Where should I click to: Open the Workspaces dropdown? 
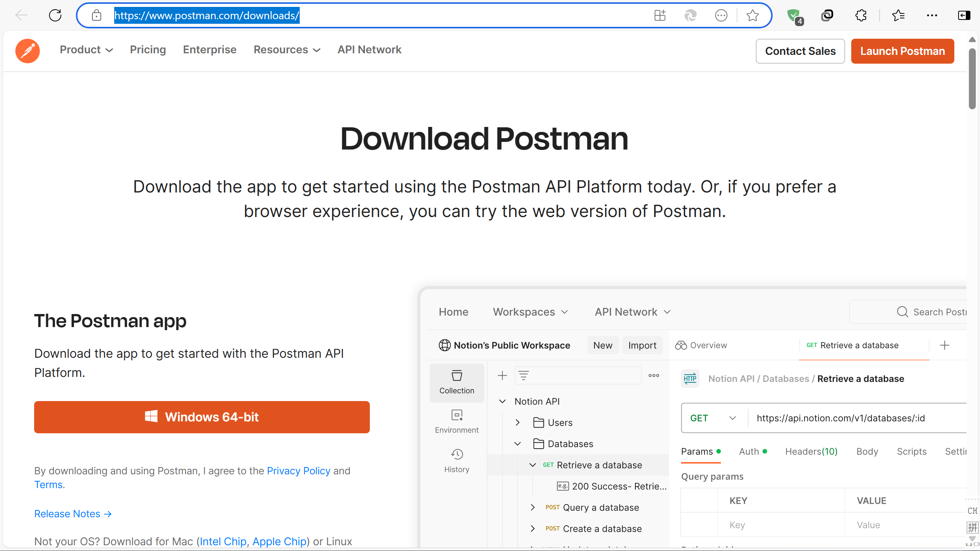530,312
